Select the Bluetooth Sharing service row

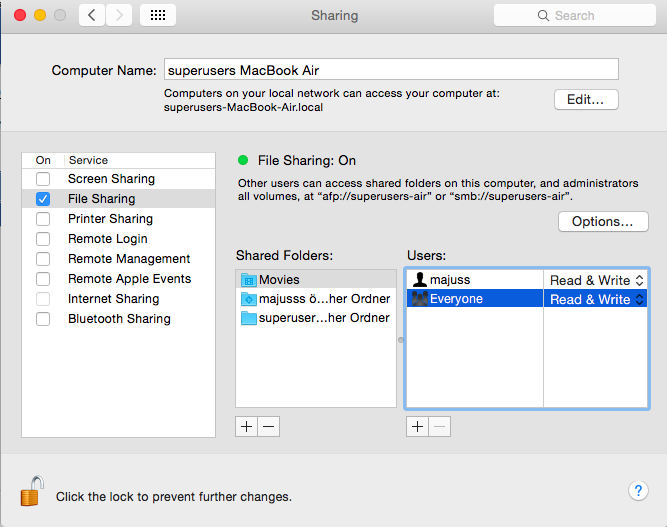(119, 319)
